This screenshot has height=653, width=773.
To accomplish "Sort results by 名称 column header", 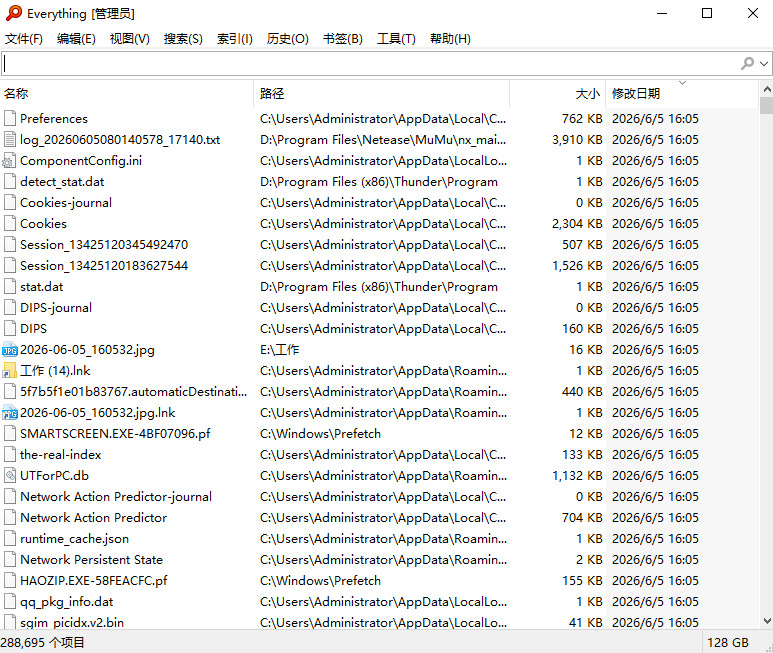I will point(127,94).
